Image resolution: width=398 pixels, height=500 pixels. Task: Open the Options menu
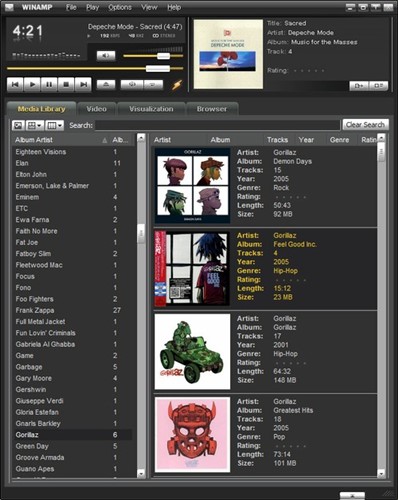click(x=120, y=7)
